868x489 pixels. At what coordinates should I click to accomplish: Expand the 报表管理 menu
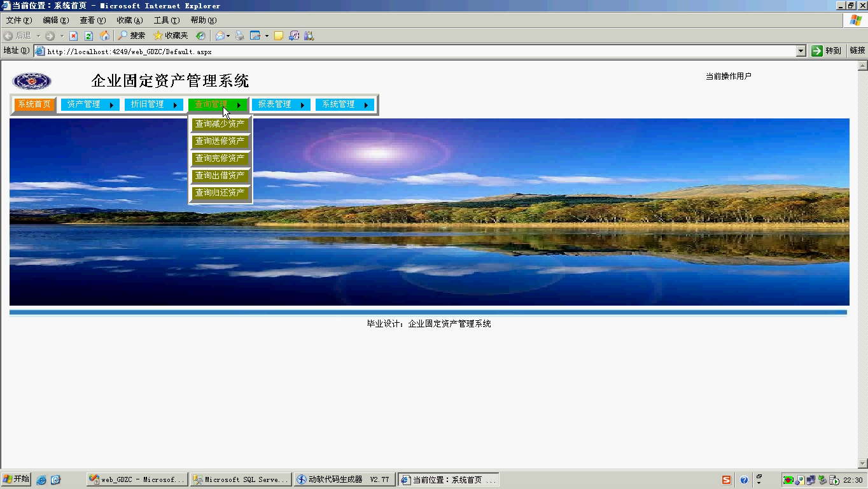coord(281,104)
